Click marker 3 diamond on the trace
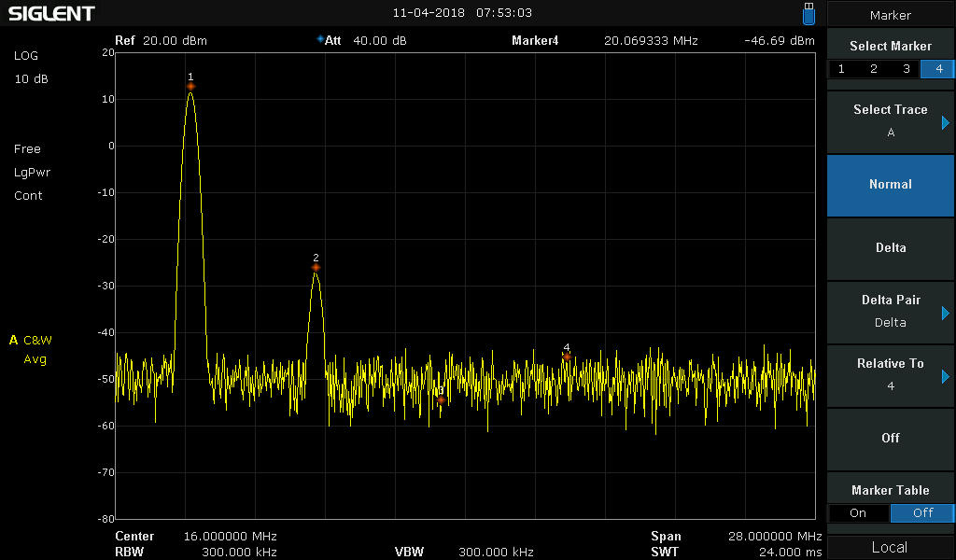This screenshot has width=956, height=560. tap(441, 399)
